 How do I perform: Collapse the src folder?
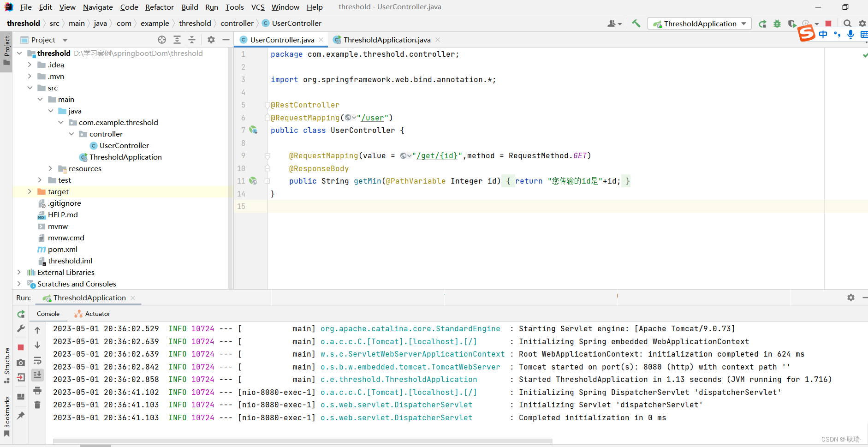click(x=30, y=88)
